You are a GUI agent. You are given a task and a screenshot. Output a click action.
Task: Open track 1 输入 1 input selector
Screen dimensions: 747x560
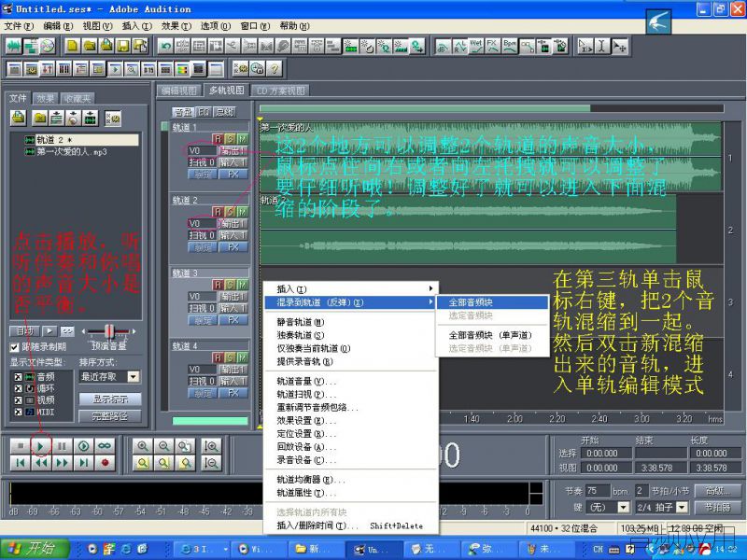pos(233,162)
